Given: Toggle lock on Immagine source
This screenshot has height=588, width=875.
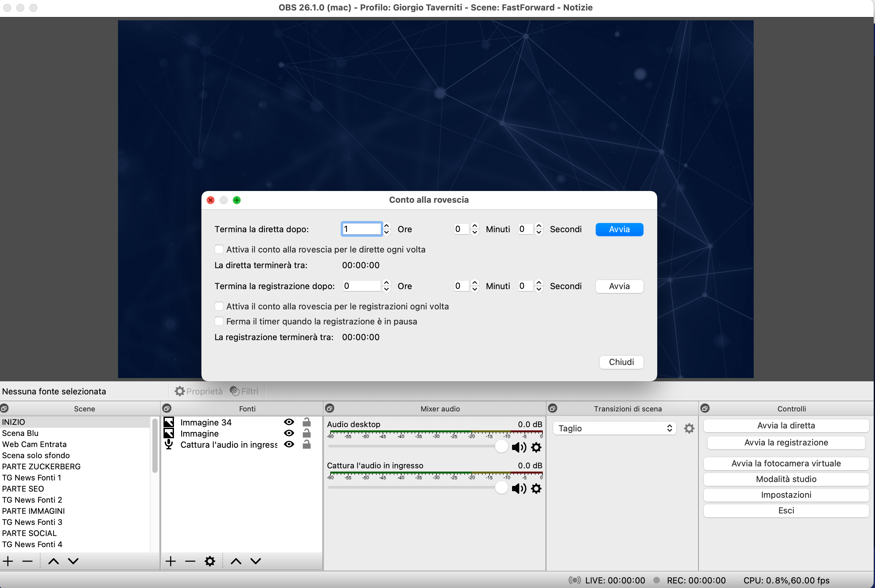Looking at the screenshot, I should click(307, 433).
